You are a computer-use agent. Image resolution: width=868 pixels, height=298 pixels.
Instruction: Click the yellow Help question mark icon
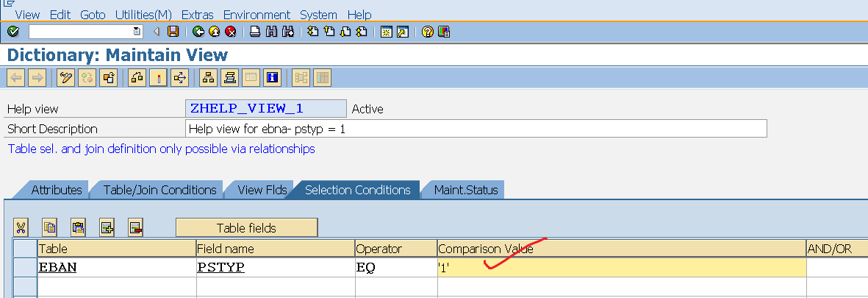click(x=427, y=32)
